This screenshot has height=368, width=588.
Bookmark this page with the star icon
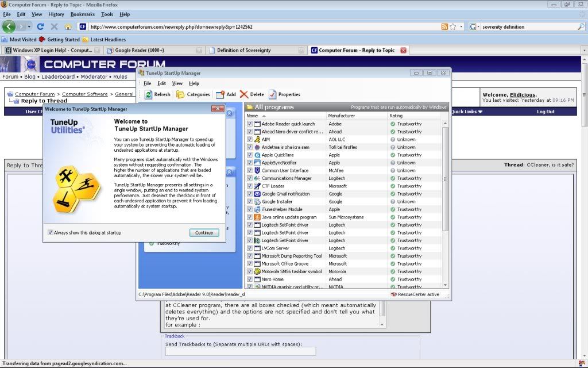coord(453,26)
